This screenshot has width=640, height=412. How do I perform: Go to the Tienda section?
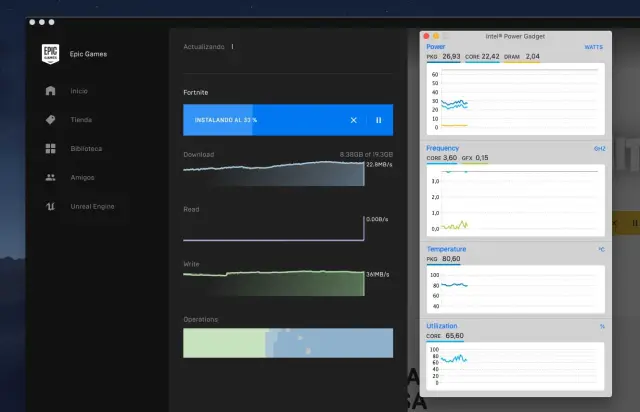tap(81, 120)
